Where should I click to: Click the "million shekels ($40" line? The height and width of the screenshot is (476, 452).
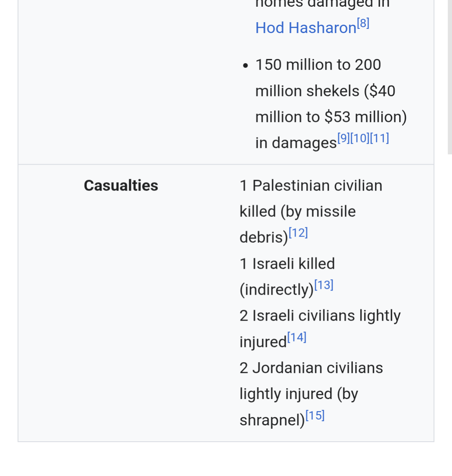[325, 91]
